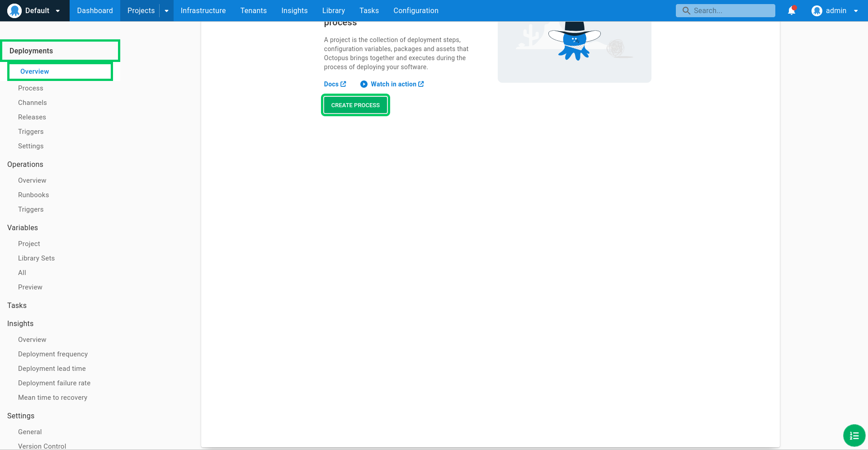
Task: Go to Dashboard in top navigation
Action: point(95,10)
